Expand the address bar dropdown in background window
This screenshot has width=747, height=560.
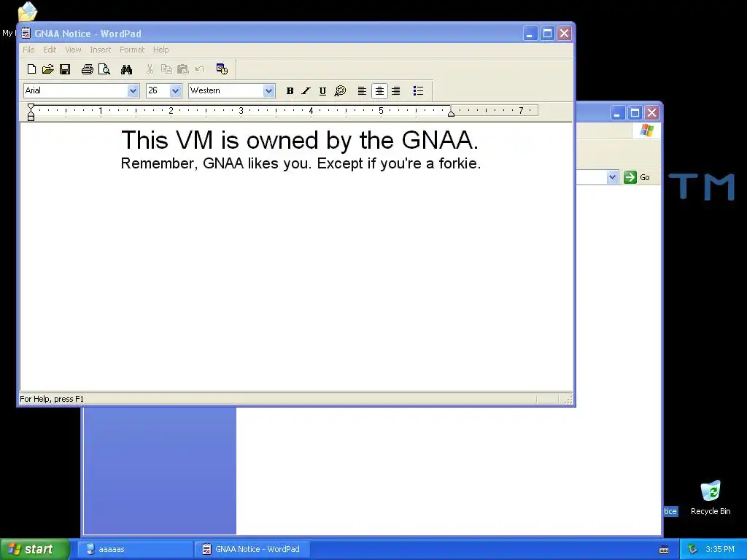(x=612, y=177)
